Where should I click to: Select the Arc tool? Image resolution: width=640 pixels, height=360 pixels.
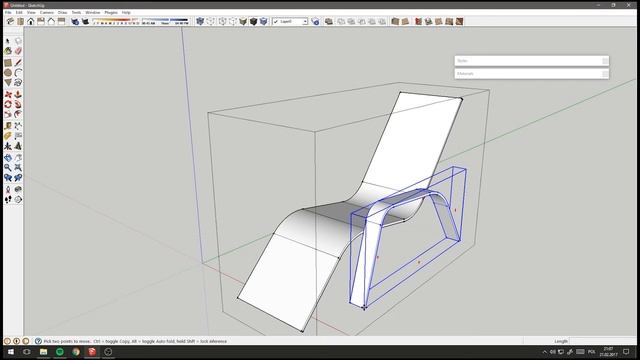pos(18,73)
